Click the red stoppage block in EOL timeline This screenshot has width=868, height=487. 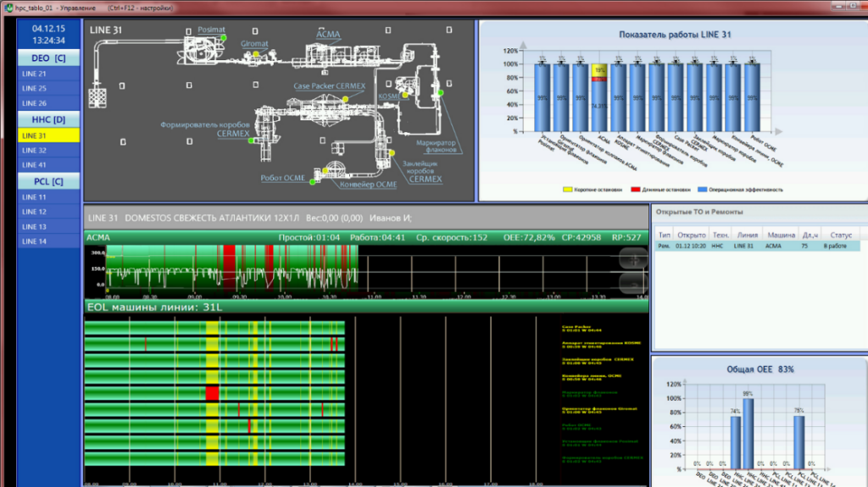(212, 392)
